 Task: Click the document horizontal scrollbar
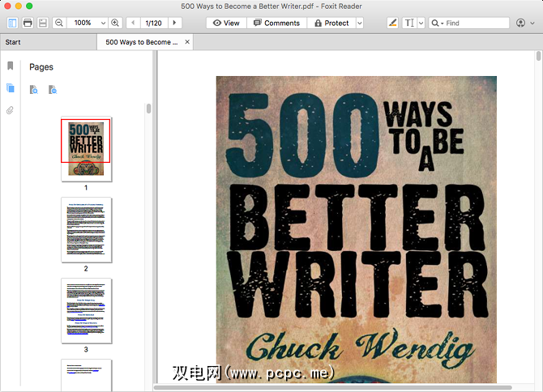(x=332, y=387)
